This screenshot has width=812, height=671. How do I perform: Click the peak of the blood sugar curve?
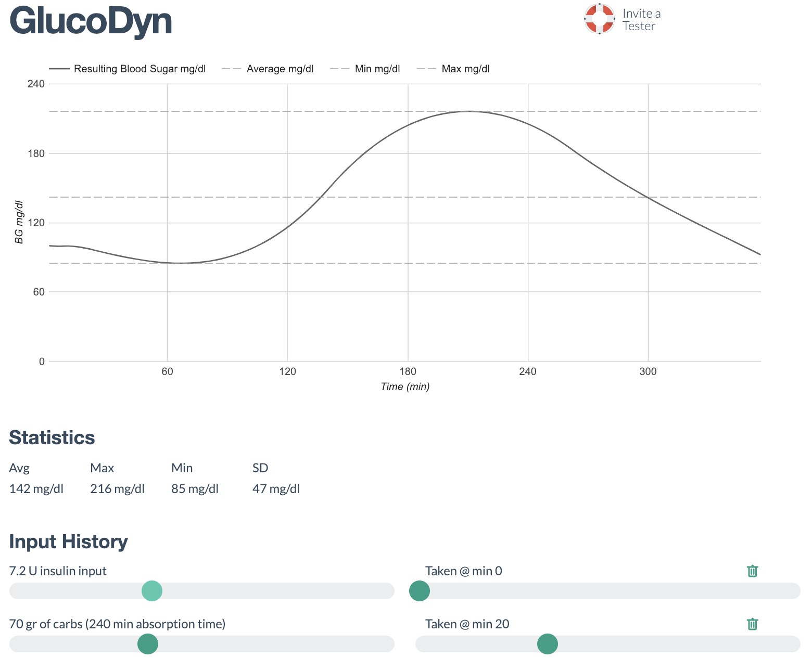[470, 111]
